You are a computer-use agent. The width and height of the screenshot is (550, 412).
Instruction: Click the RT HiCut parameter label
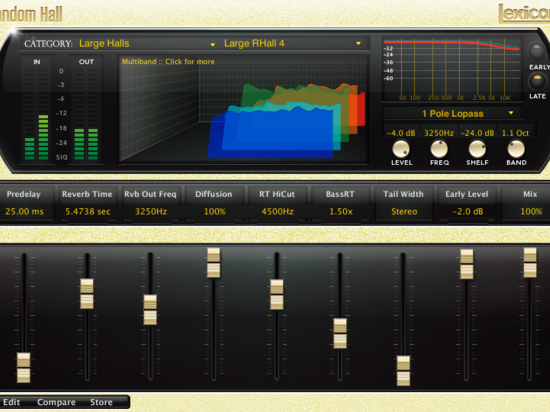point(277,194)
